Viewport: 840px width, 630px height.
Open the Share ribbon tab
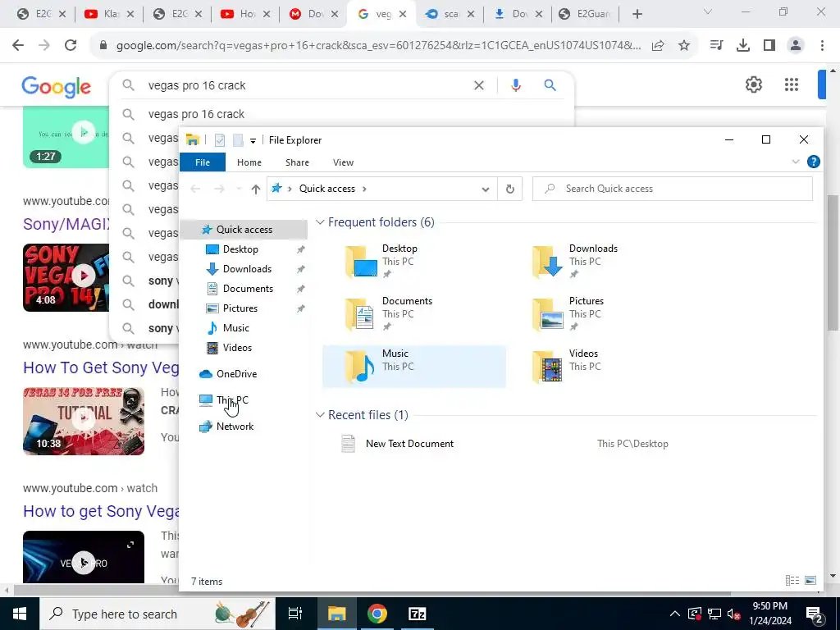point(297,162)
